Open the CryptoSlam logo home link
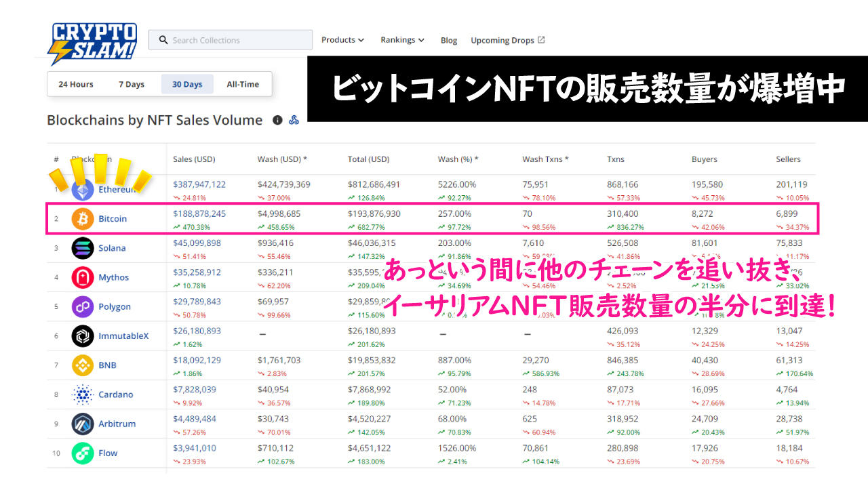 tap(92, 43)
